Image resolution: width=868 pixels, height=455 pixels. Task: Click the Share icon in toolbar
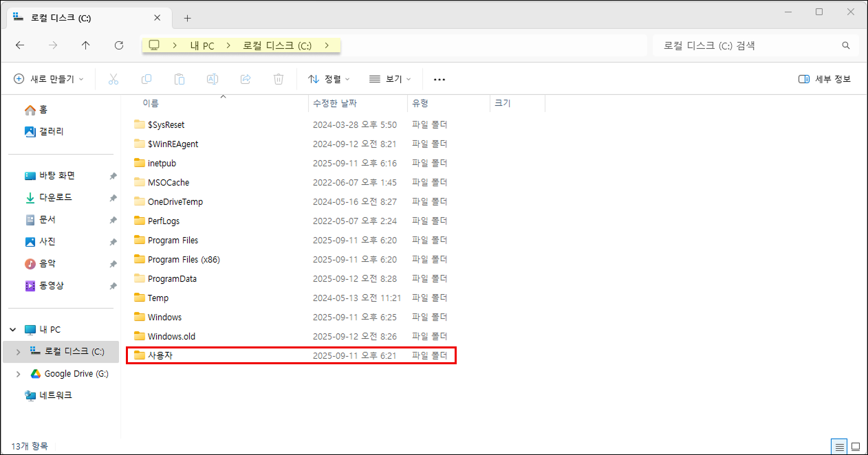pos(246,79)
